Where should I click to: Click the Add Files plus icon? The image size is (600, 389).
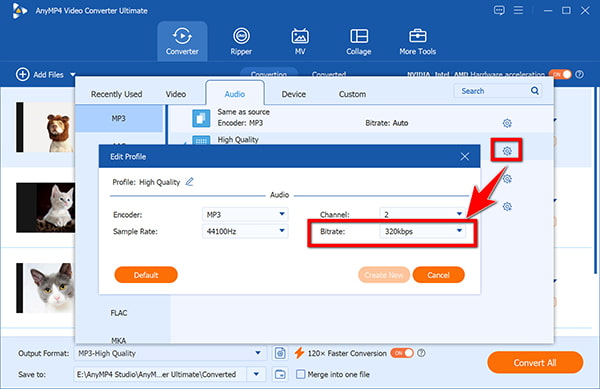(x=23, y=74)
